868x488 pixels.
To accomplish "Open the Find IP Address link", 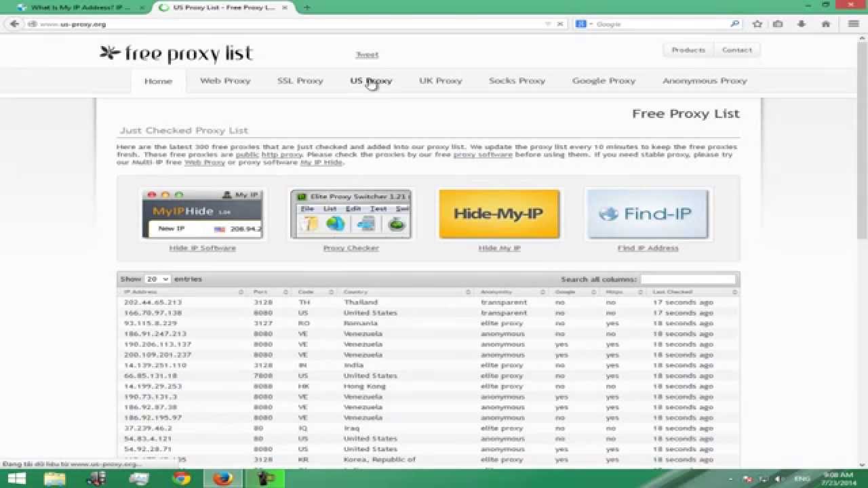I will point(648,248).
